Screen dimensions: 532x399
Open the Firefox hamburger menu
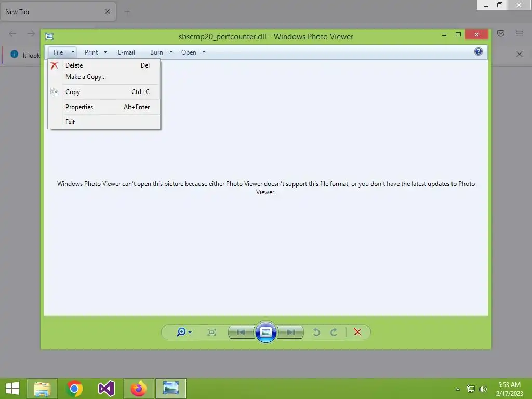pos(520,33)
